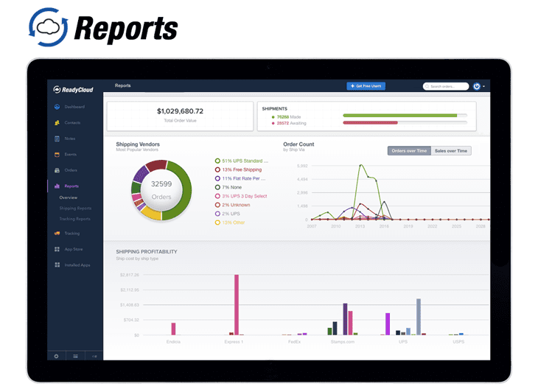Click the red shipments Awaiting progress bar
538x392 pixels.
[370, 122]
